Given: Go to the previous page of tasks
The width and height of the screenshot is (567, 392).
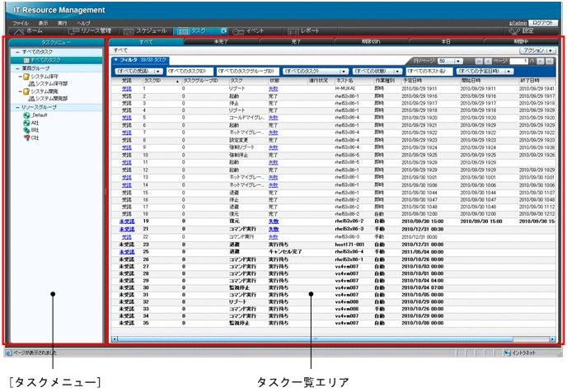Looking at the screenshot, I should [x=488, y=62].
